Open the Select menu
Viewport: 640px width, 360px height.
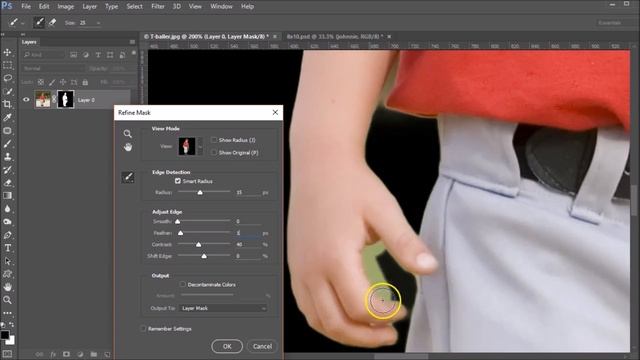coord(134,6)
